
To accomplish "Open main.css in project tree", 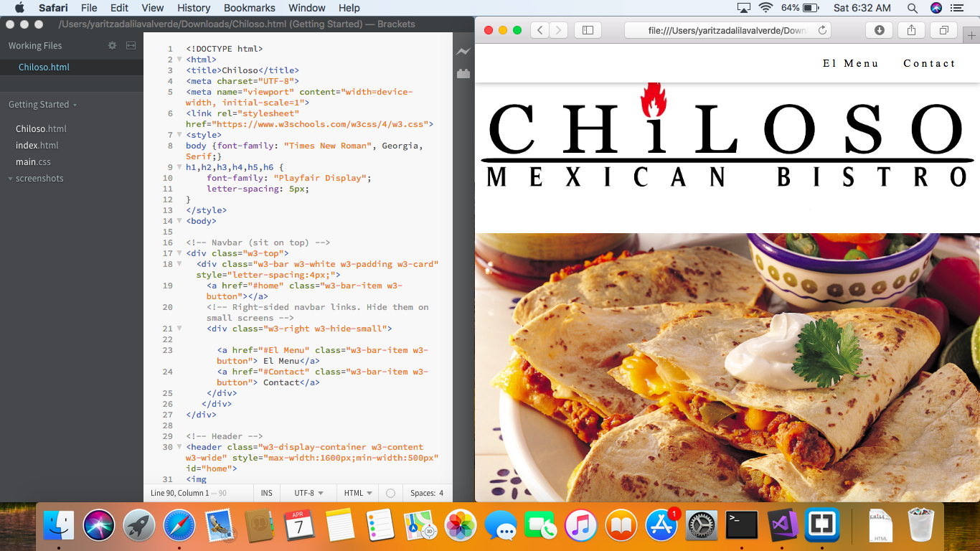I will pos(33,161).
